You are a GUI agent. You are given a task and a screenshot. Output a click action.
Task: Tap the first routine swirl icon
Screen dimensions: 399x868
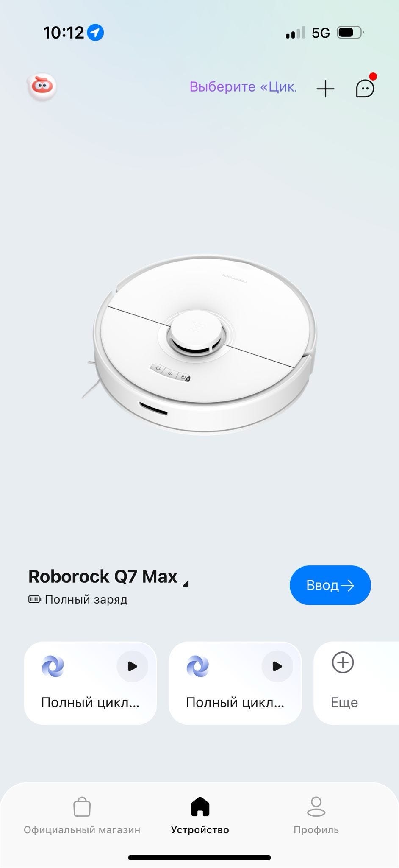click(53, 666)
